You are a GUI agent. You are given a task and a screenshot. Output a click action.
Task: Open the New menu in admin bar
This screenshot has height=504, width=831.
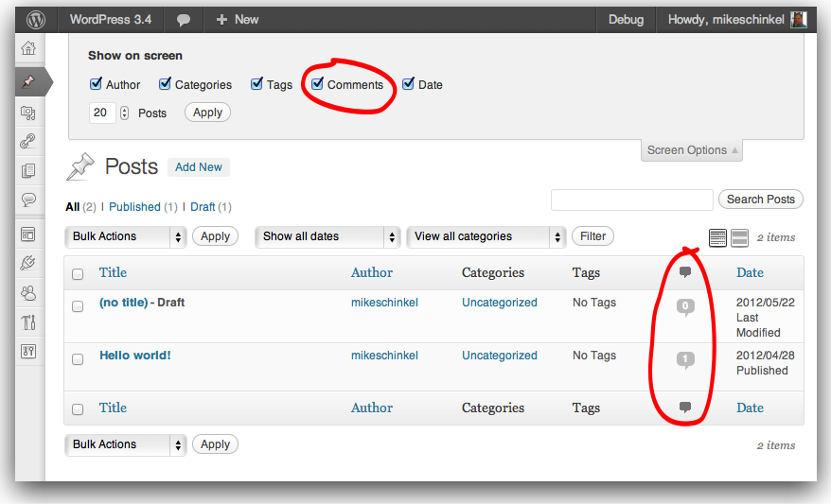(x=237, y=20)
